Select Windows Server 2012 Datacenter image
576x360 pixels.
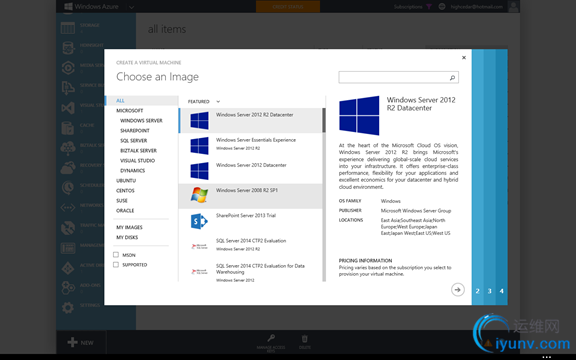click(x=251, y=171)
